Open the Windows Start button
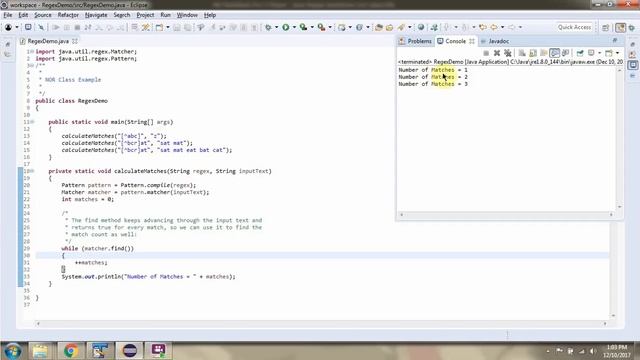The height and width of the screenshot is (360, 640). point(13,351)
